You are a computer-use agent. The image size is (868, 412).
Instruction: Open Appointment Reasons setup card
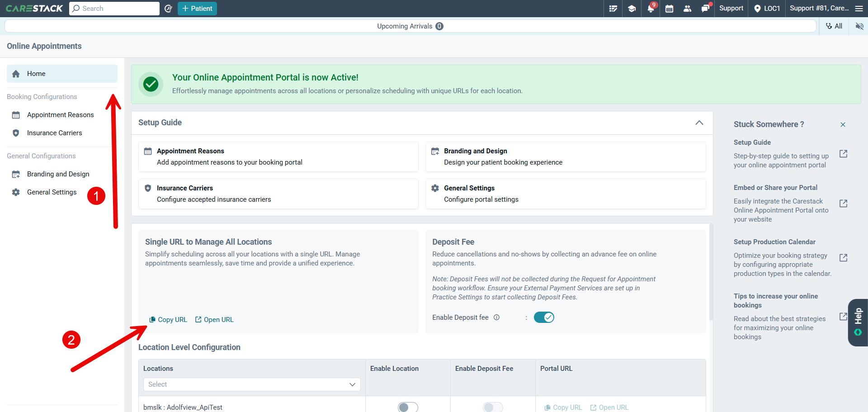(278, 156)
